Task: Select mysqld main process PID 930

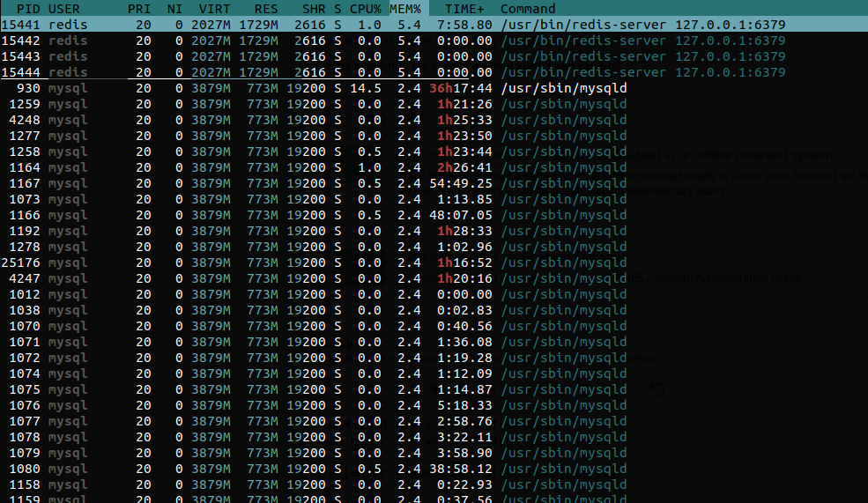Action: click(434, 88)
